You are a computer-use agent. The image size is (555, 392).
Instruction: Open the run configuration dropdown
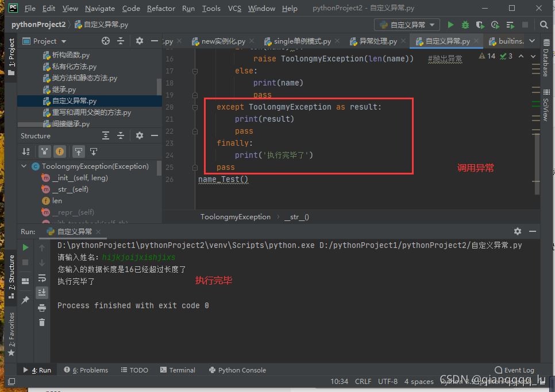(x=407, y=25)
